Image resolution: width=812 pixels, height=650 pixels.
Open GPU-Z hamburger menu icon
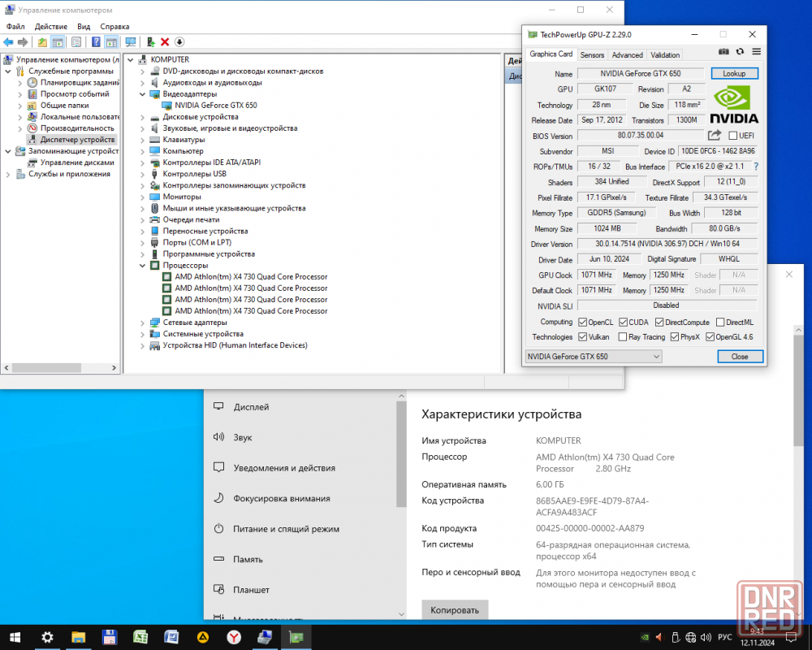[x=756, y=51]
